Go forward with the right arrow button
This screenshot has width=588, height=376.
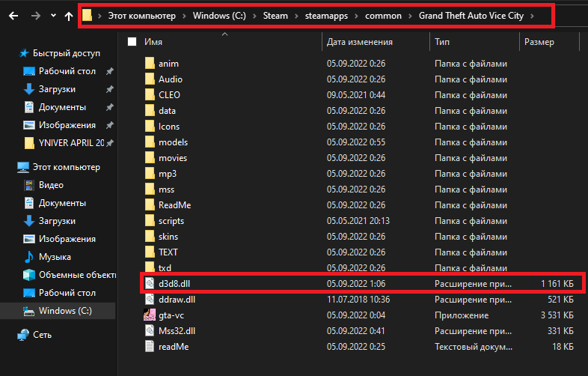[36, 16]
